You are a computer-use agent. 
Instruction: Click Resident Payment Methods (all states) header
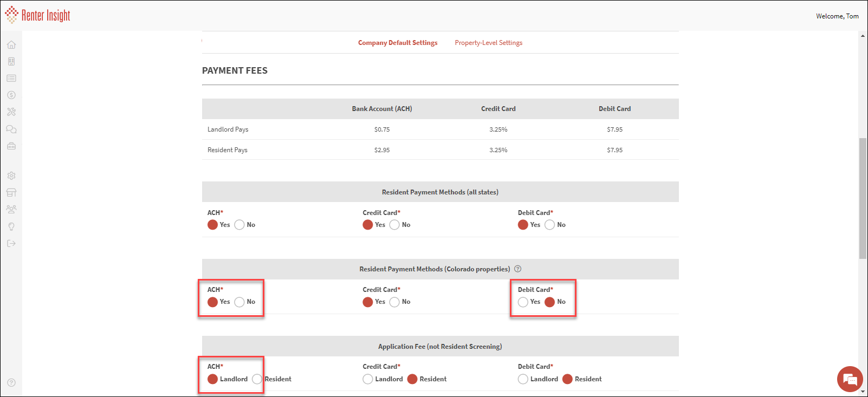tap(441, 192)
